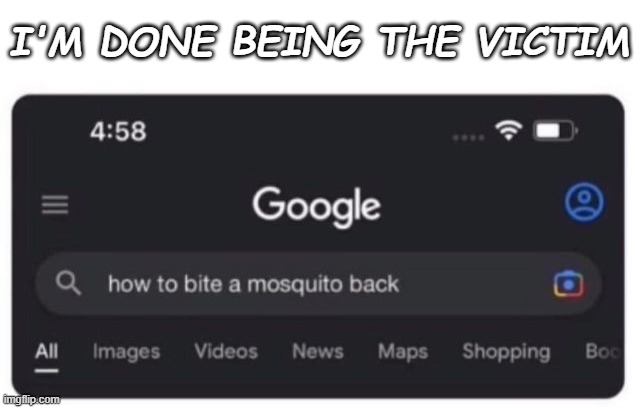Screen dimensions: 640x408
Task: Click the Google logo
Action: point(316,207)
